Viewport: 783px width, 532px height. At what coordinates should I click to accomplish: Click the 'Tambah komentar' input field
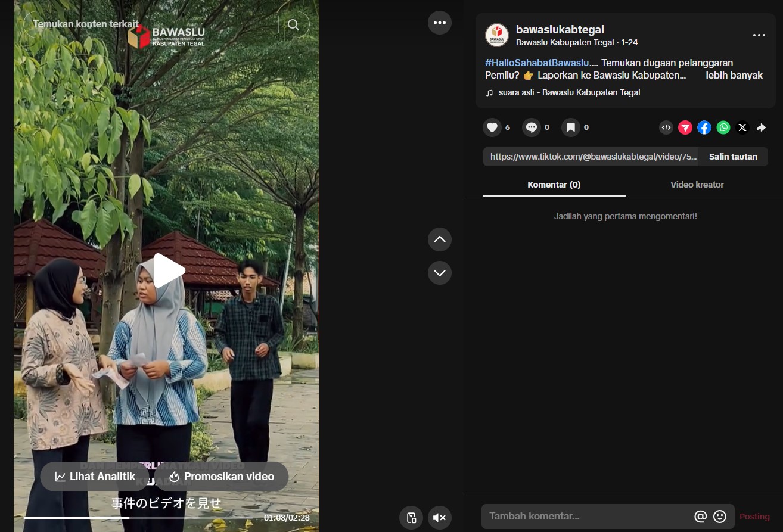point(566,516)
